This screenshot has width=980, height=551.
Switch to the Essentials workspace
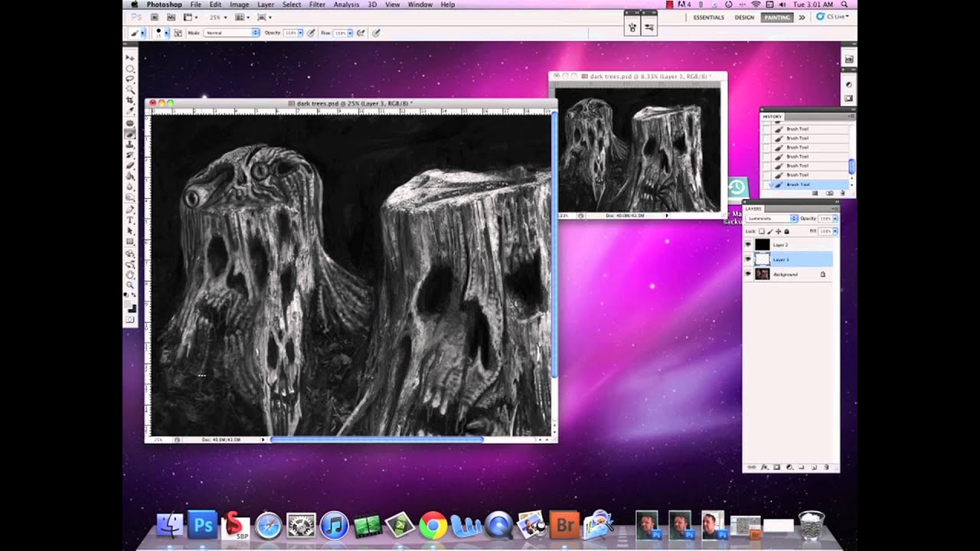pos(708,17)
